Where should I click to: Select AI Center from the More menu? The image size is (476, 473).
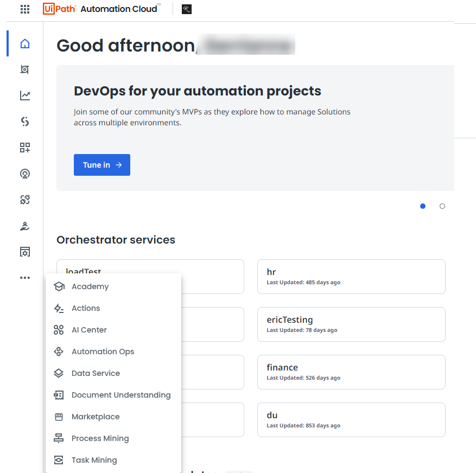[x=113, y=330]
